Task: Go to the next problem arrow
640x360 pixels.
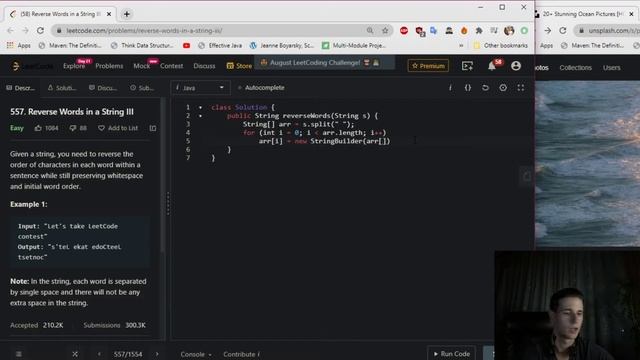Action: 157,354
